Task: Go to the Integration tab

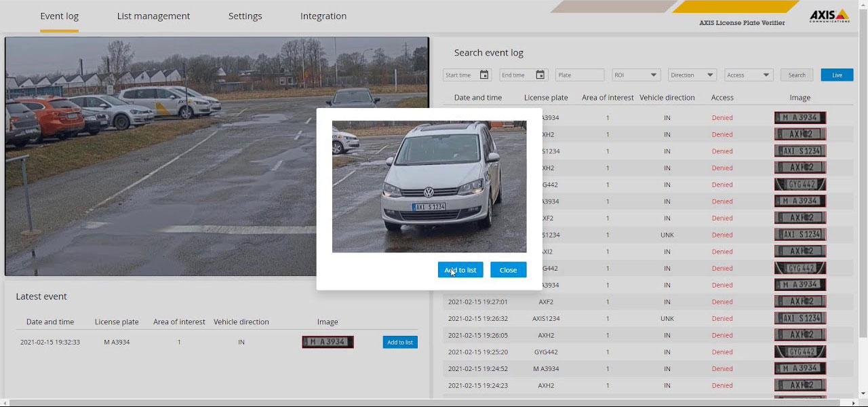Action: (323, 16)
